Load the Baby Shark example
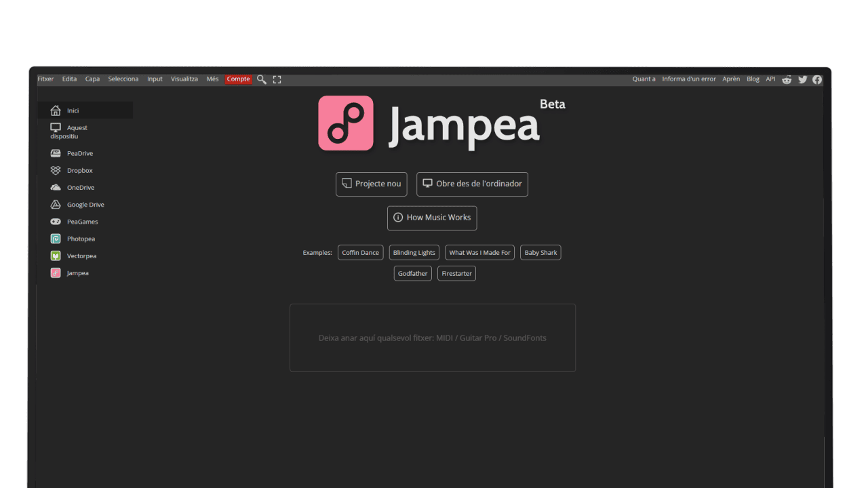This screenshot has width=868, height=488. 540,252
